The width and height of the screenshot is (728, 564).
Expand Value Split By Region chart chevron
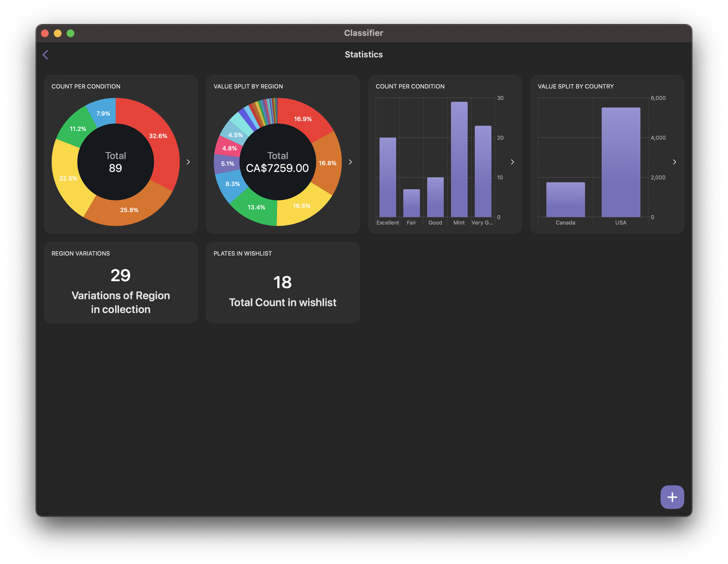pos(350,162)
